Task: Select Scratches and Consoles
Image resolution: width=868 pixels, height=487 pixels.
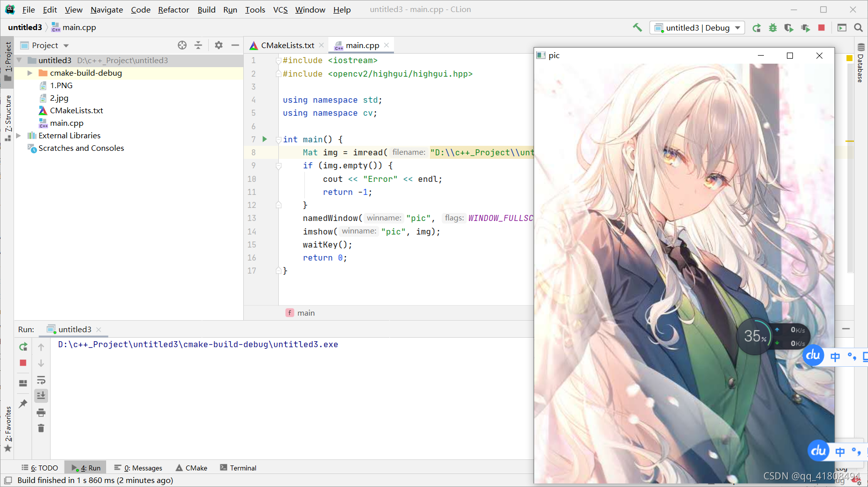Action: 81,148
